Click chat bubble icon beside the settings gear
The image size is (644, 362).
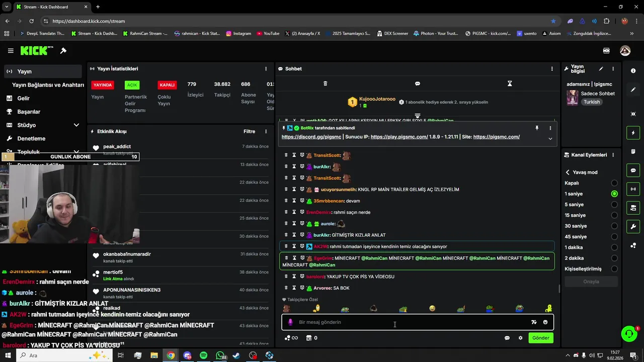tap(507, 338)
